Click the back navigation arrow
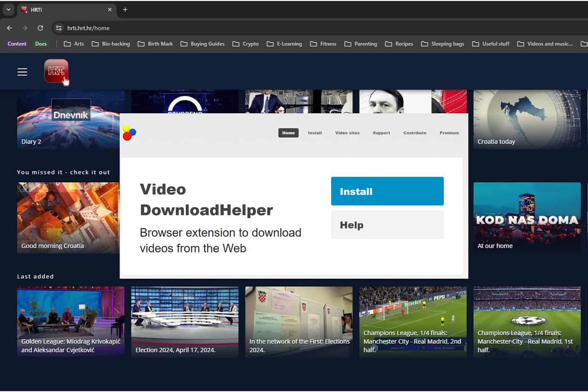Image resolution: width=588 pixels, height=392 pixels. click(9, 28)
